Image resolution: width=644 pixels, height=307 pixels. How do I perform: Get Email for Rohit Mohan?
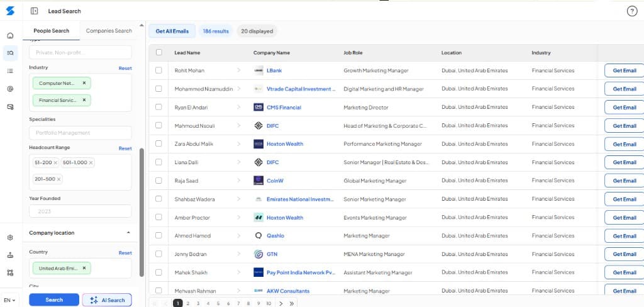(625, 70)
